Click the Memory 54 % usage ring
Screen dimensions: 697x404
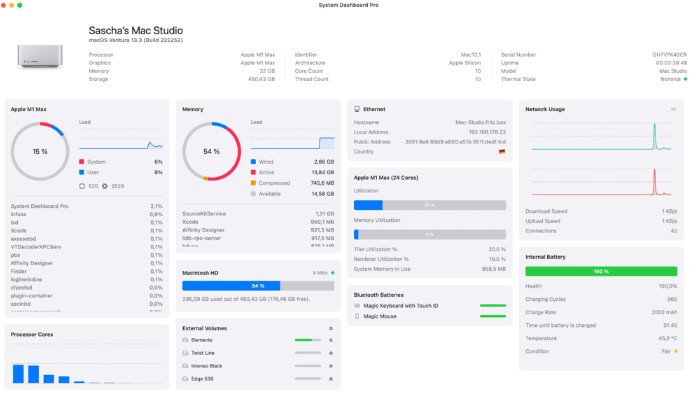[212, 152]
